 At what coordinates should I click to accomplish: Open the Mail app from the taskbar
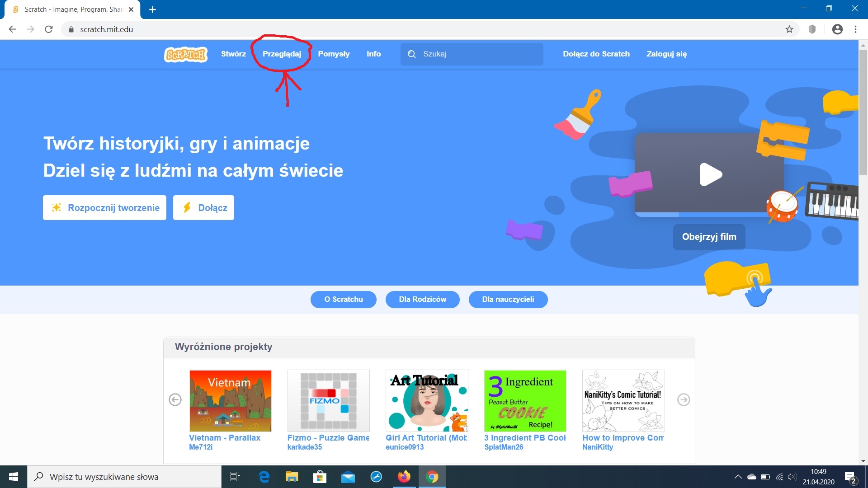[x=348, y=477]
